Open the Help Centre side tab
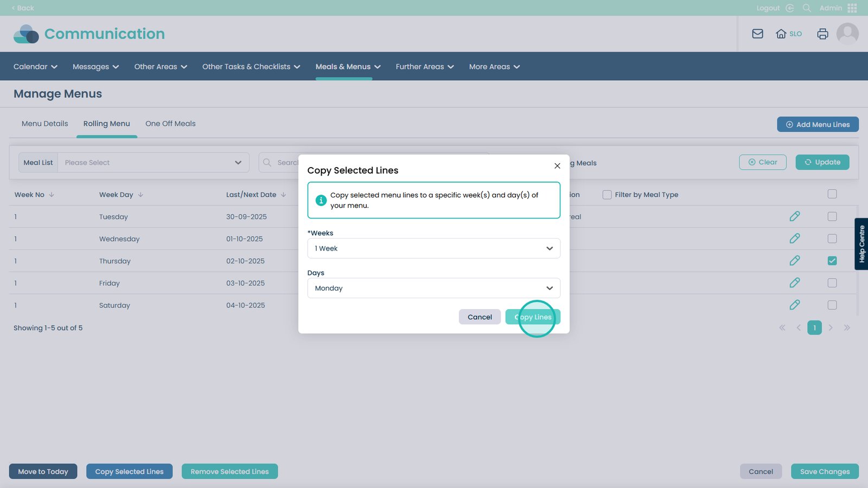868x488 pixels. coord(861,244)
